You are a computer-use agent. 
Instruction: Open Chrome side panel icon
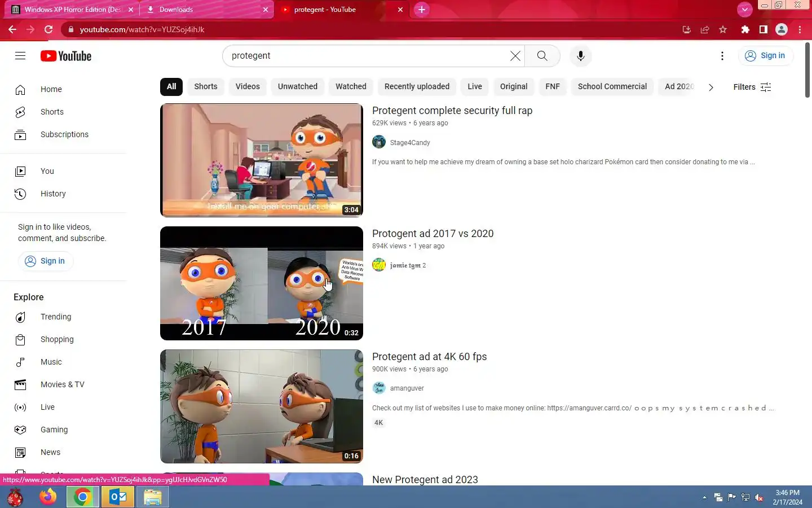coord(763,29)
